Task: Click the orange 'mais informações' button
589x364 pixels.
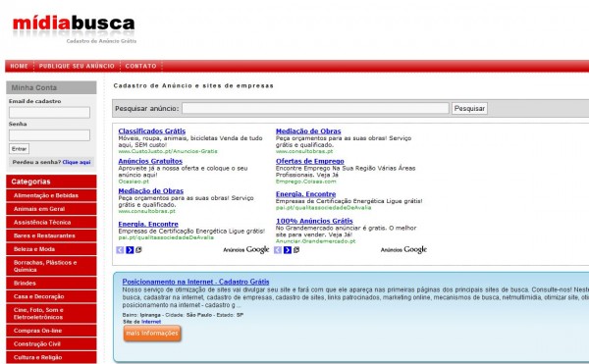Action: (x=152, y=334)
